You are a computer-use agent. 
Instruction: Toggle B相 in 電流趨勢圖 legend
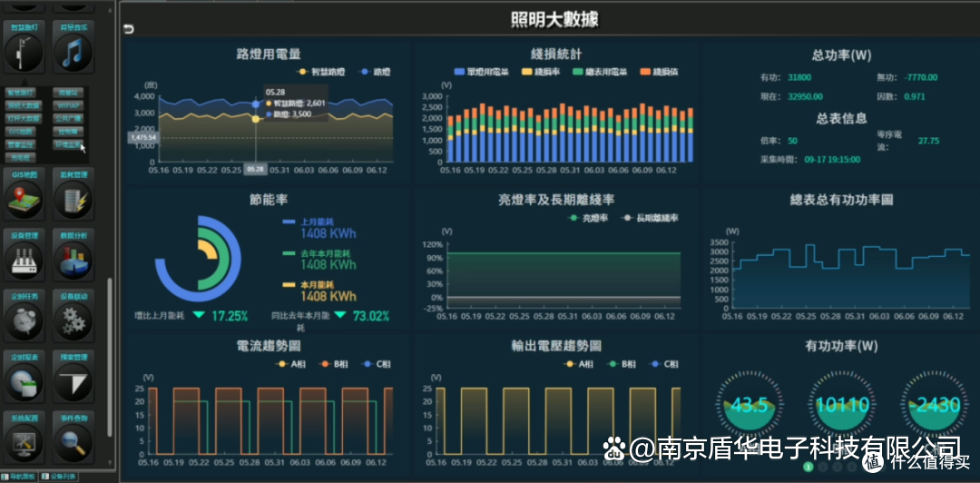332,364
